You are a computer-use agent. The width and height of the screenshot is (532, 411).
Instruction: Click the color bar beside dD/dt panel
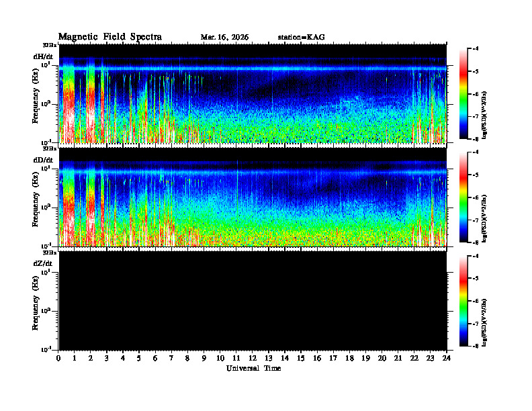coord(463,197)
